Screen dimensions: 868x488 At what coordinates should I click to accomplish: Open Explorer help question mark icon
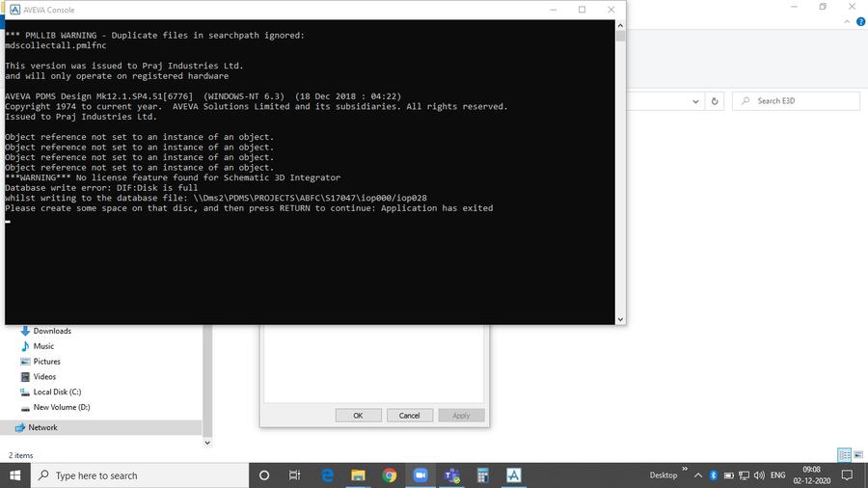[861, 21]
